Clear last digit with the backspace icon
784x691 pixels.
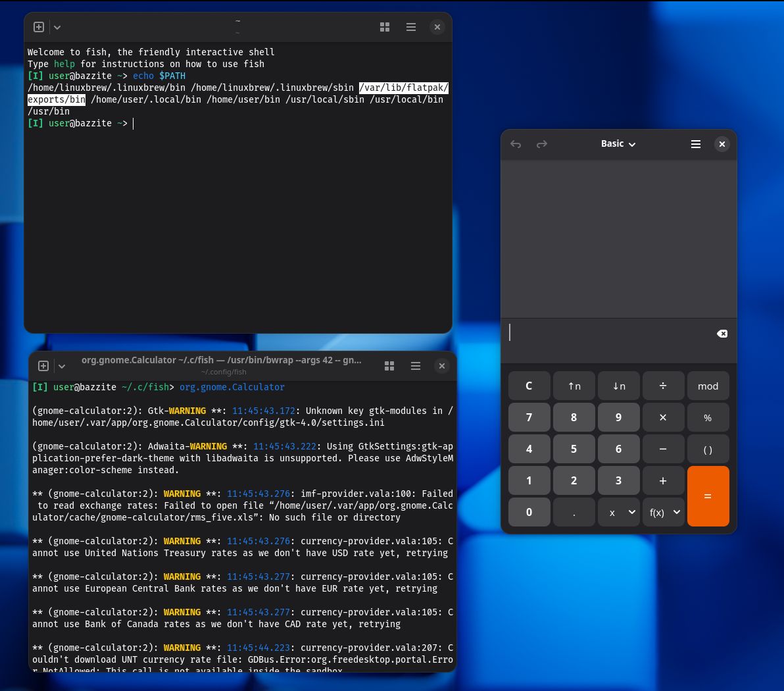pyautogui.click(x=722, y=334)
